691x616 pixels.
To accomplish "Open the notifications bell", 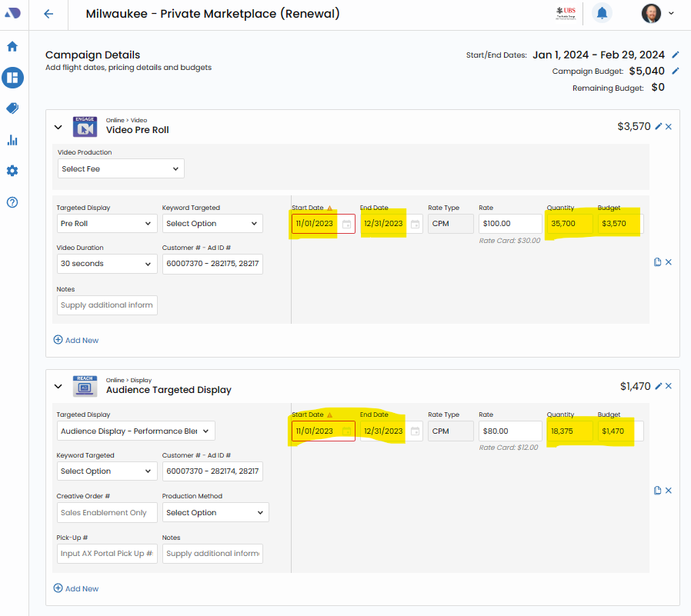I will (x=602, y=13).
